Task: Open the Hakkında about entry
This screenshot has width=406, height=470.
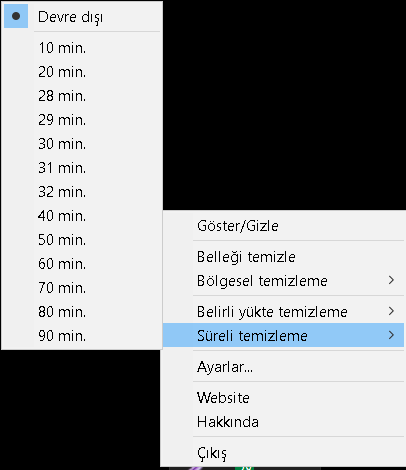Action: [283, 422]
